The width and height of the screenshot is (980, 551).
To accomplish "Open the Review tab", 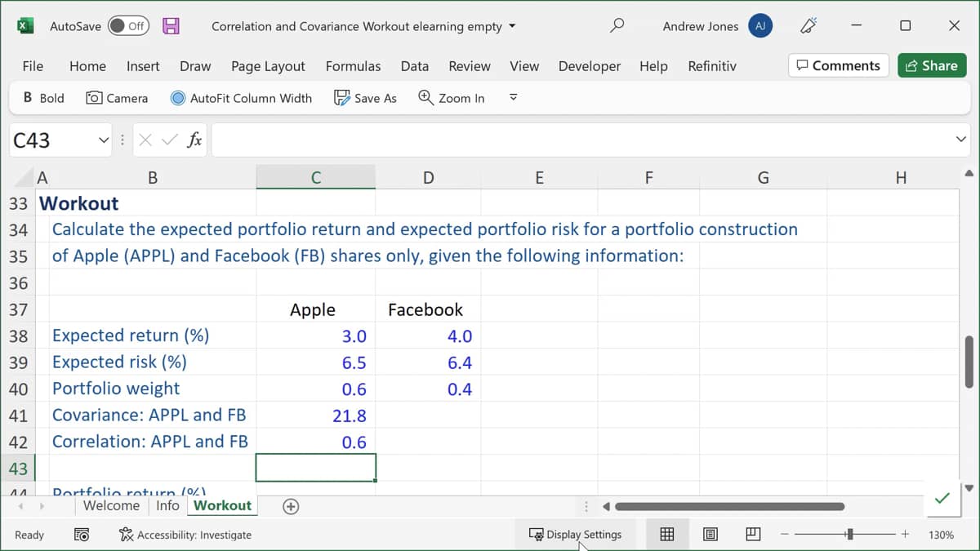I will pyautogui.click(x=470, y=66).
